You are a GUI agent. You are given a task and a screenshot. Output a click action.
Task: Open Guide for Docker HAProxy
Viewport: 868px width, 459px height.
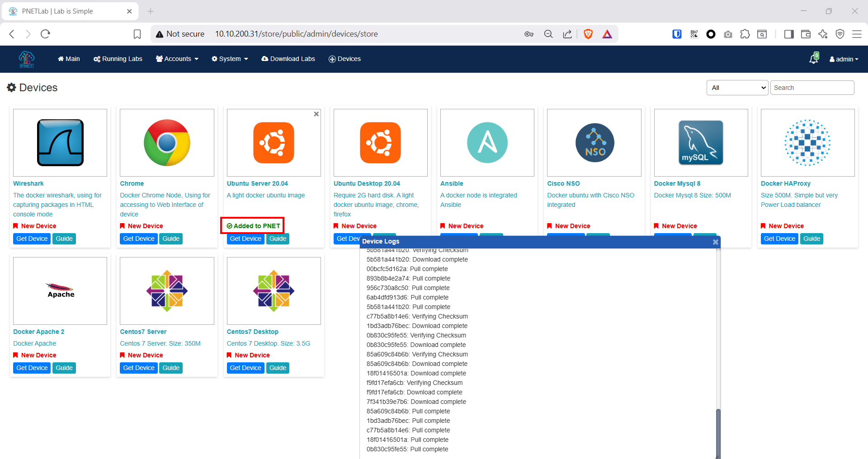coord(812,239)
